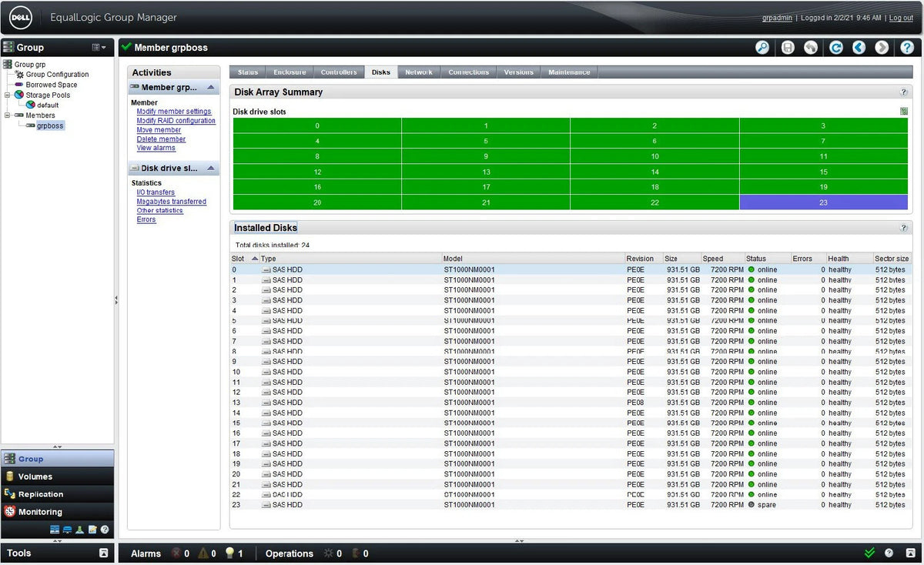Open help icon in the bottom status bar
The width and height of the screenshot is (924, 565).
[x=889, y=553]
